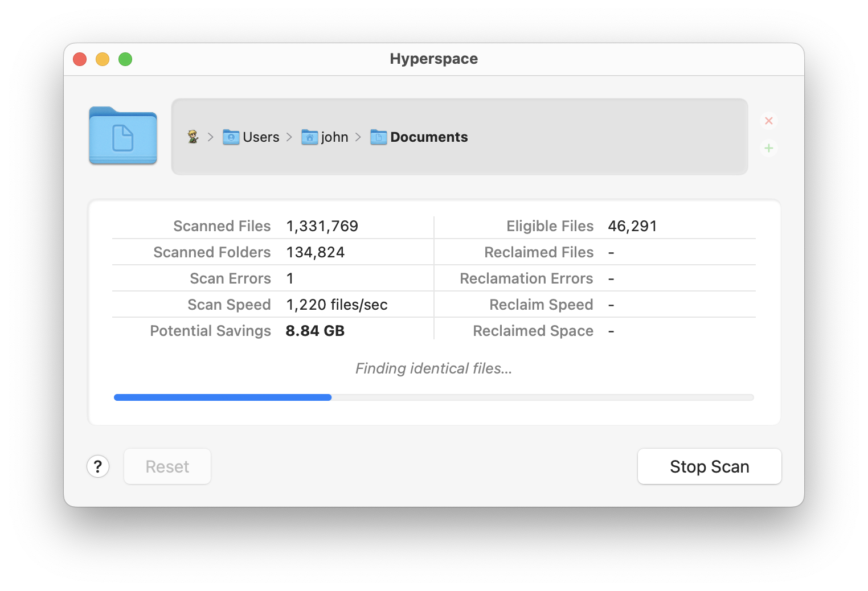The height and width of the screenshot is (591, 868).
Task: Add a new scan location with the green plus
Action: point(768,148)
